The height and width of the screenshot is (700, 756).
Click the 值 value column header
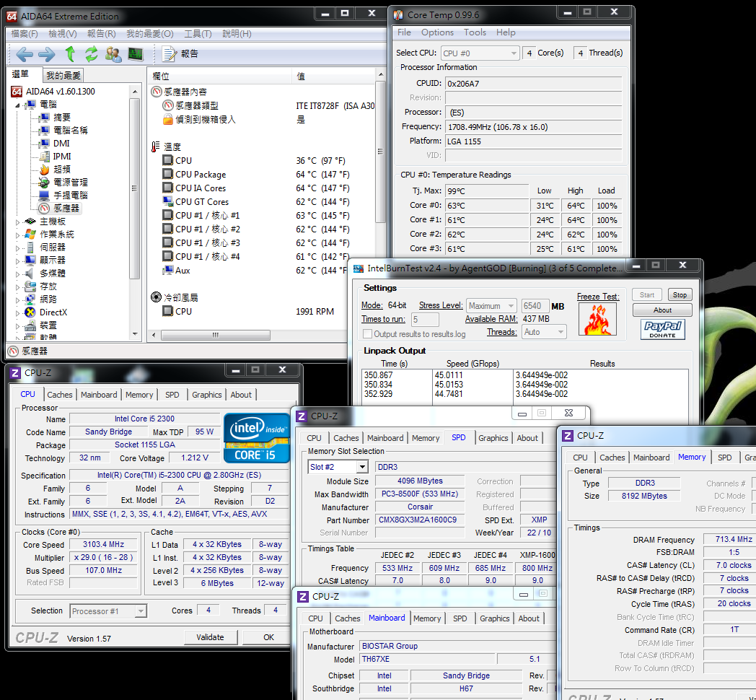333,76
